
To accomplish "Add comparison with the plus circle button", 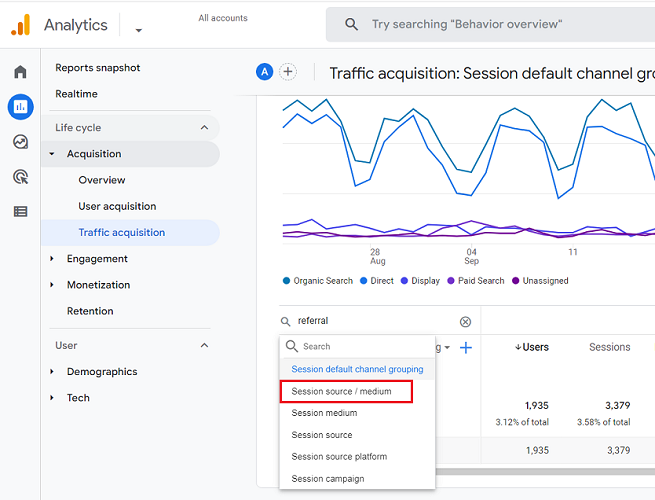I will click(288, 72).
